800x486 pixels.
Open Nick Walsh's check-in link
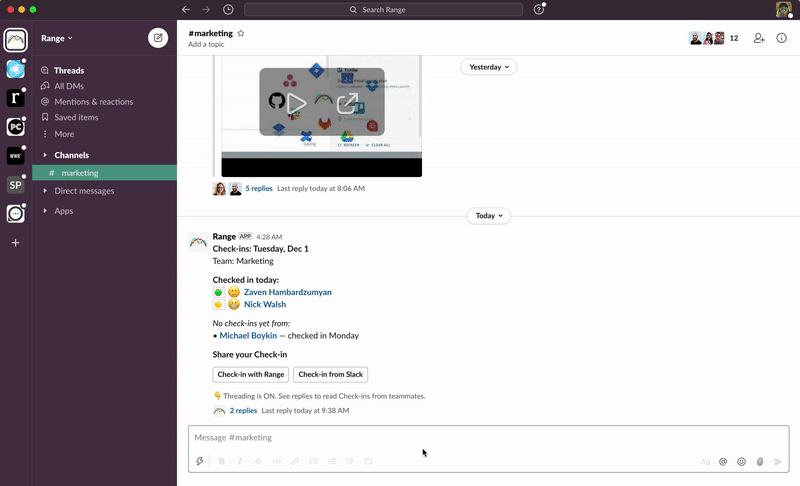pos(265,304)
